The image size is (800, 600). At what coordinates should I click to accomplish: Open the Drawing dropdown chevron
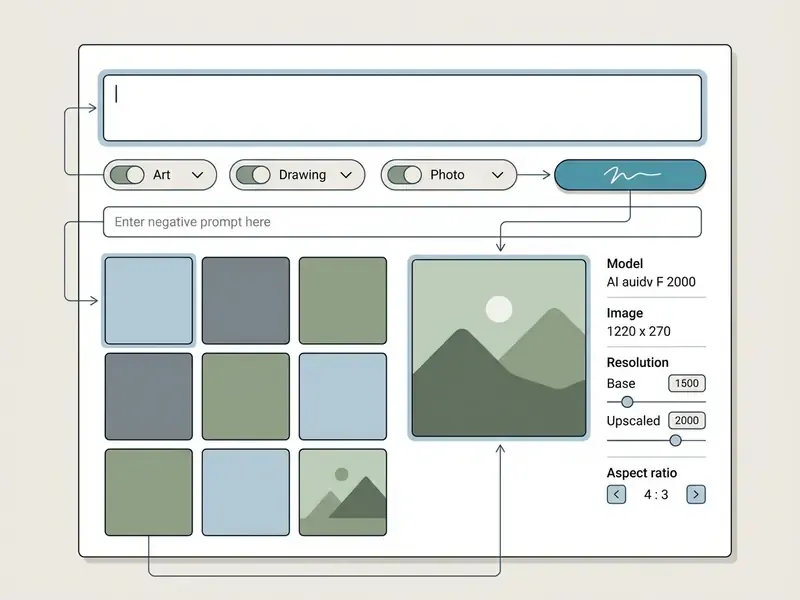pyautogui.click(x=346, y=175)
